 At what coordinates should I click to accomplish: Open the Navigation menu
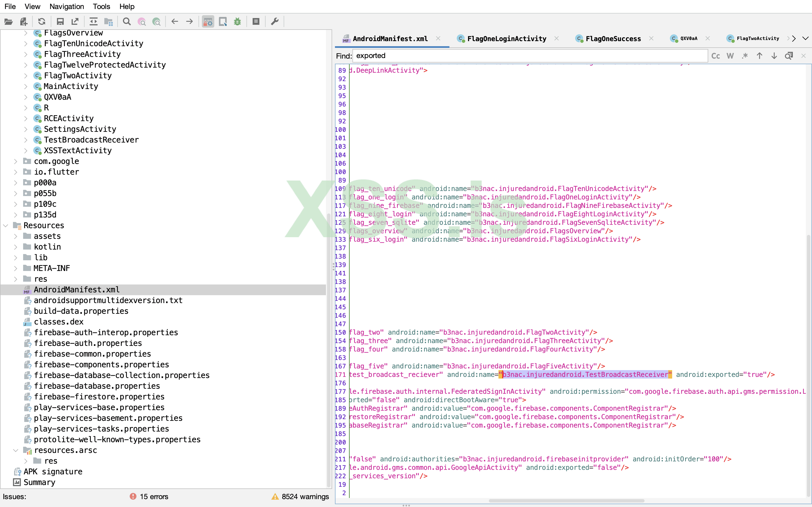coord(67,6)
